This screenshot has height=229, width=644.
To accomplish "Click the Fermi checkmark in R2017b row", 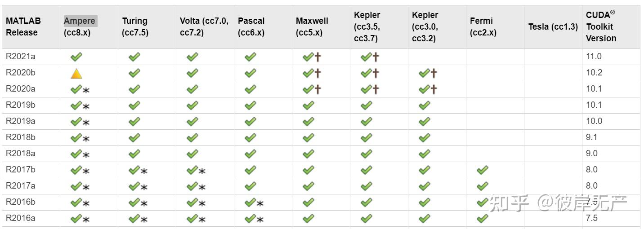I will pyautogui.click(x=482, y=170).
